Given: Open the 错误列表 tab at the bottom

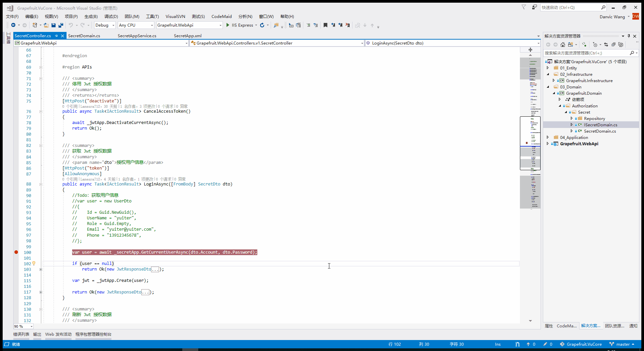Looking at the screenshot, I should pos(21,334).
